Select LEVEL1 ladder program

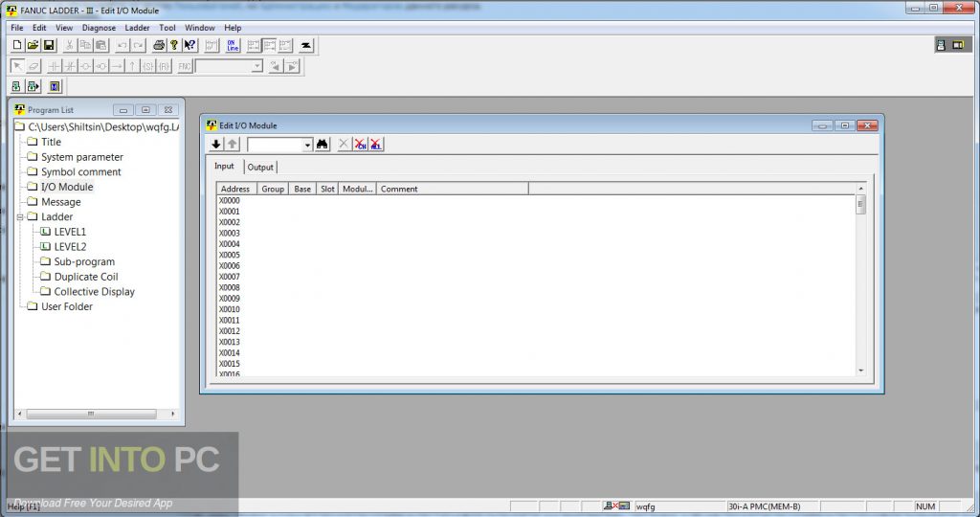pyautogui.click(x=70, y=232)
